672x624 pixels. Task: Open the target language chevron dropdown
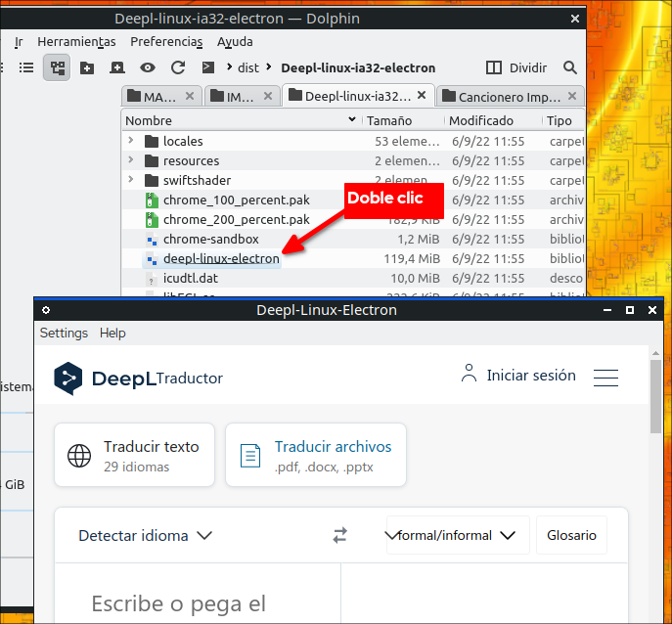(391, 535)
